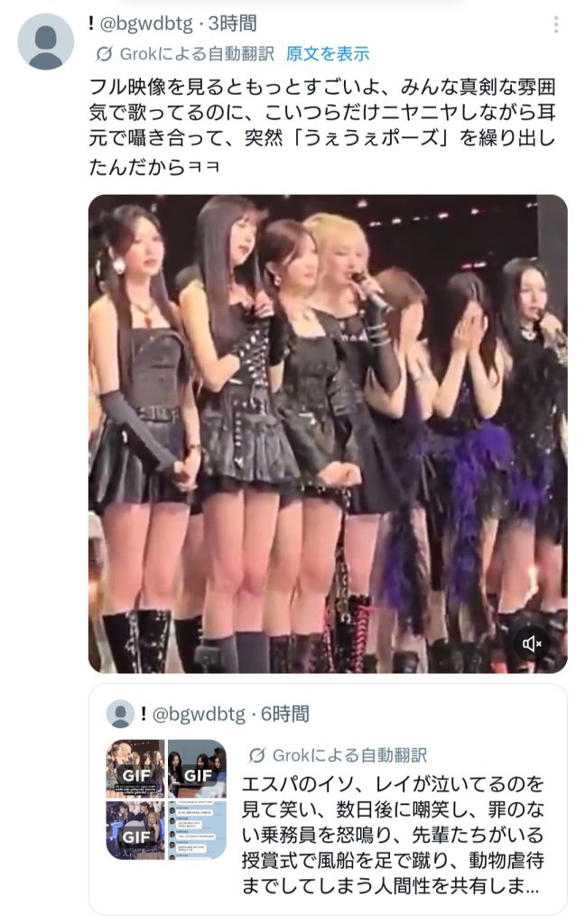The image size is (585, 924).
Task: Click the @bgwdbtg handle in quoted tweet
Action: click(x=199, y=715)
